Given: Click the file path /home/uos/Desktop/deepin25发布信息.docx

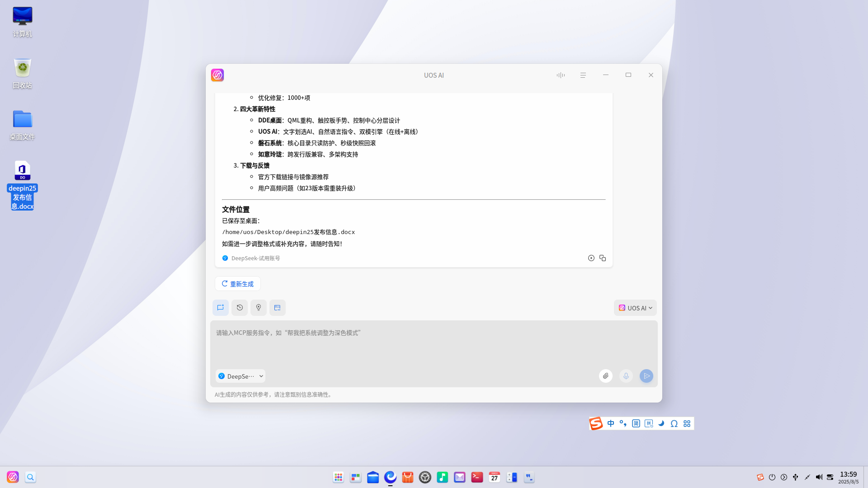Looking at the screenshot, I should (288, 232).
